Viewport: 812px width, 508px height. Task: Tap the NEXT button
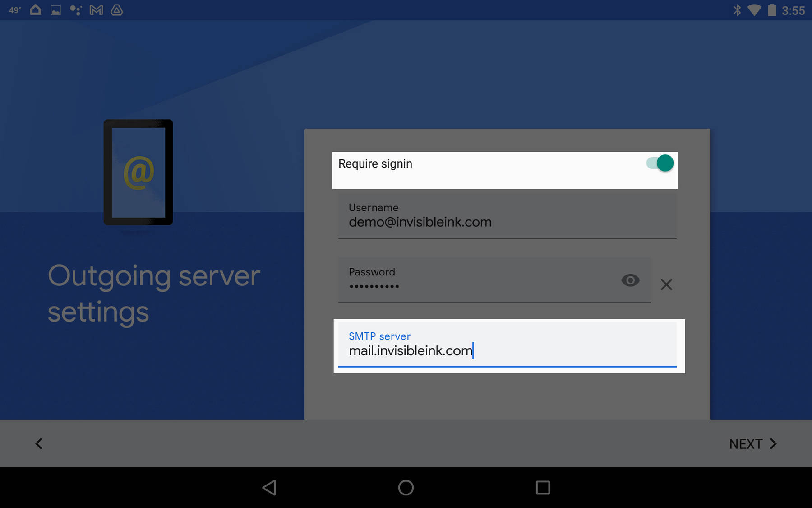(753, 444)
